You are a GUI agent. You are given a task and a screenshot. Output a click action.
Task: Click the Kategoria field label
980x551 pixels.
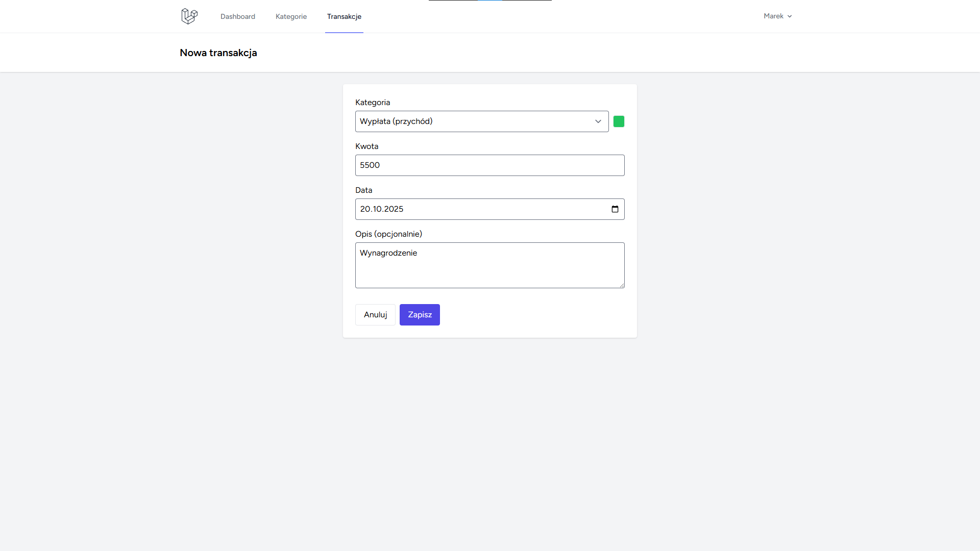tap(373, 103)
